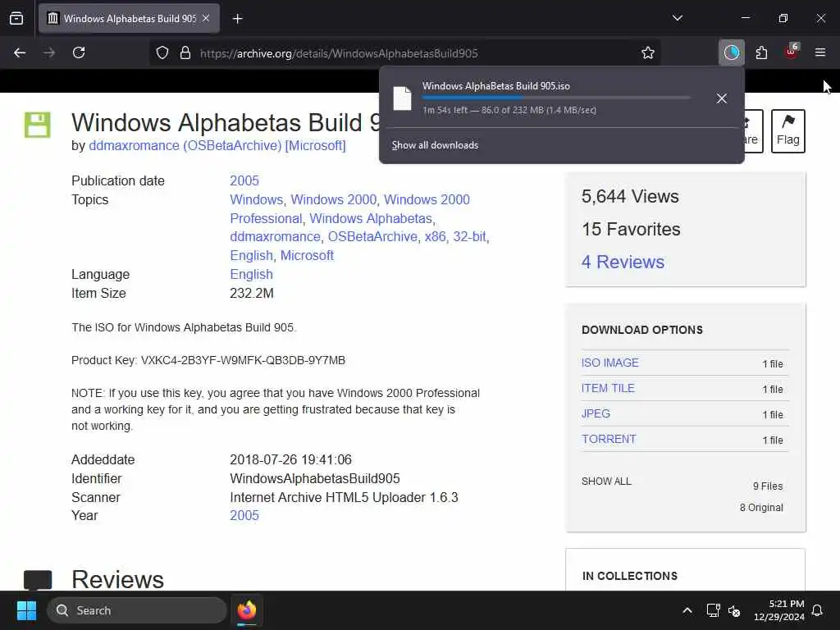Click SHOW ALL download options
Viewport: 840px width, 630px height.
606,481
